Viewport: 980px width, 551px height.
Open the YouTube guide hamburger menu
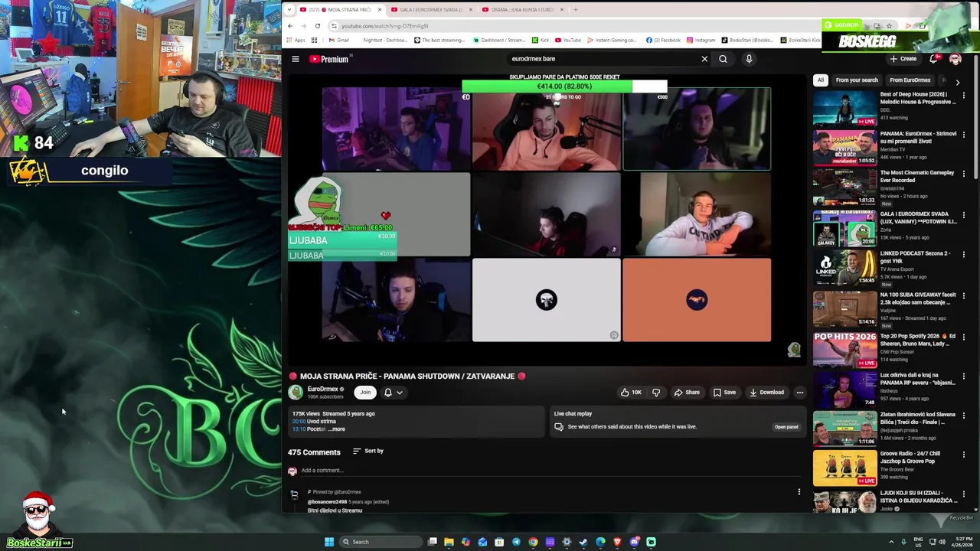click(x=295, y=59)
